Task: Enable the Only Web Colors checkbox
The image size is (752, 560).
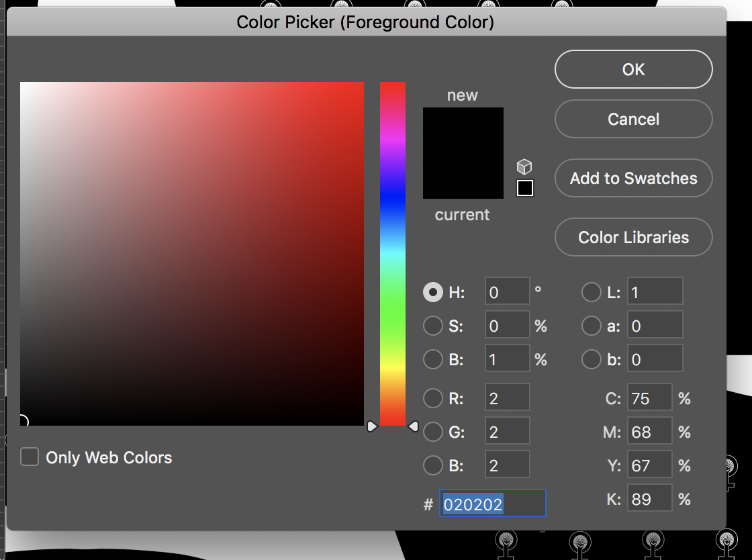Action: tap(30, 457)
